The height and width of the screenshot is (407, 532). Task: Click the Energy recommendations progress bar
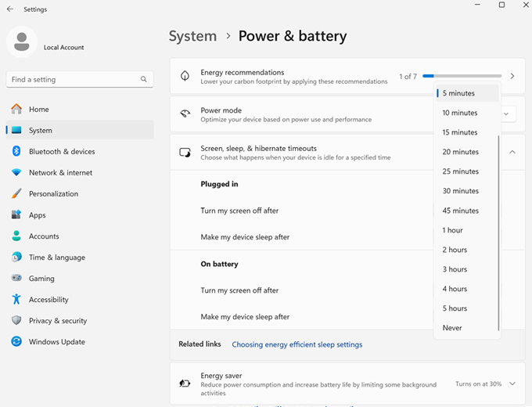(462, 76)
